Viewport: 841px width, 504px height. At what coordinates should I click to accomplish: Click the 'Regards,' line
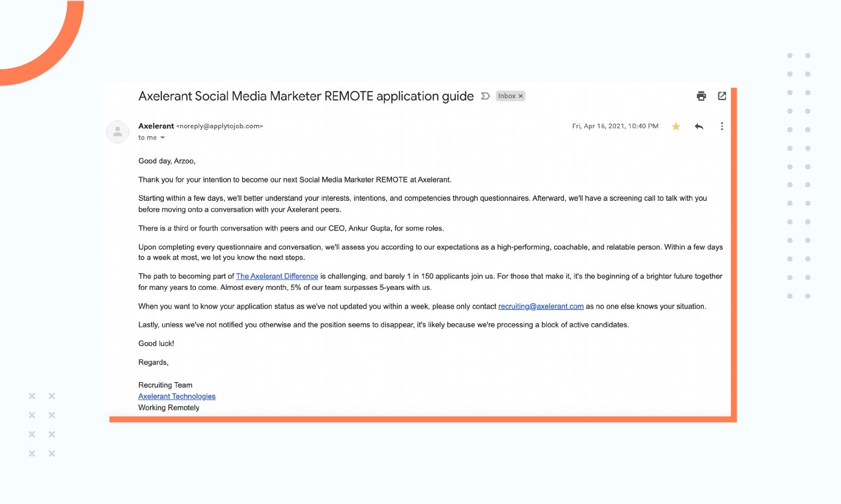(x=154, y=362)
